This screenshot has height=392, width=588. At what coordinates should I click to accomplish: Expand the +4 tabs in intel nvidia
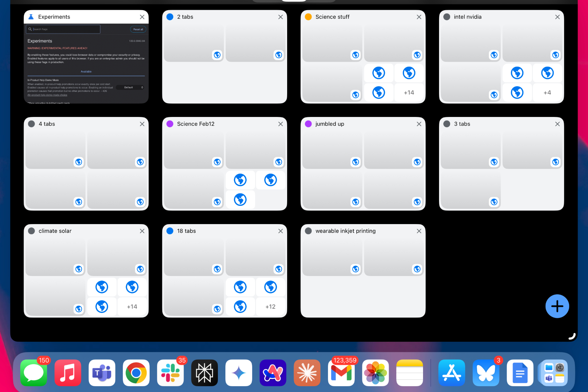547,93
